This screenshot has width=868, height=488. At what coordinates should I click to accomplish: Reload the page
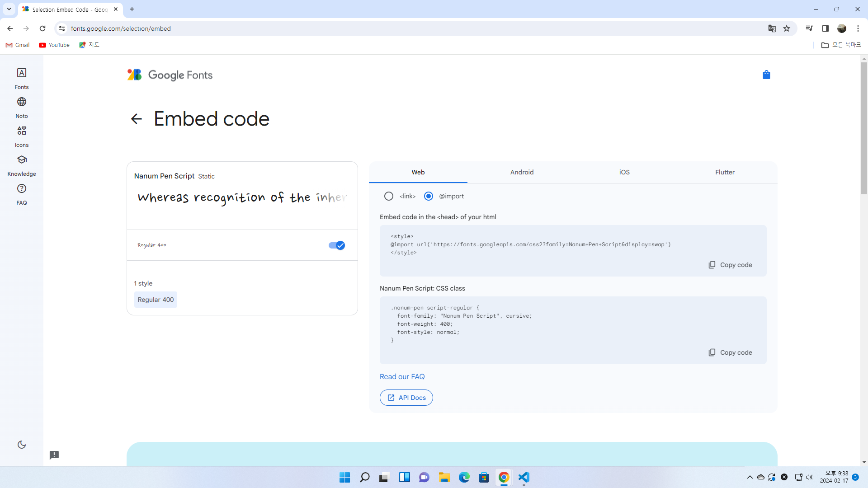point(42,28)
